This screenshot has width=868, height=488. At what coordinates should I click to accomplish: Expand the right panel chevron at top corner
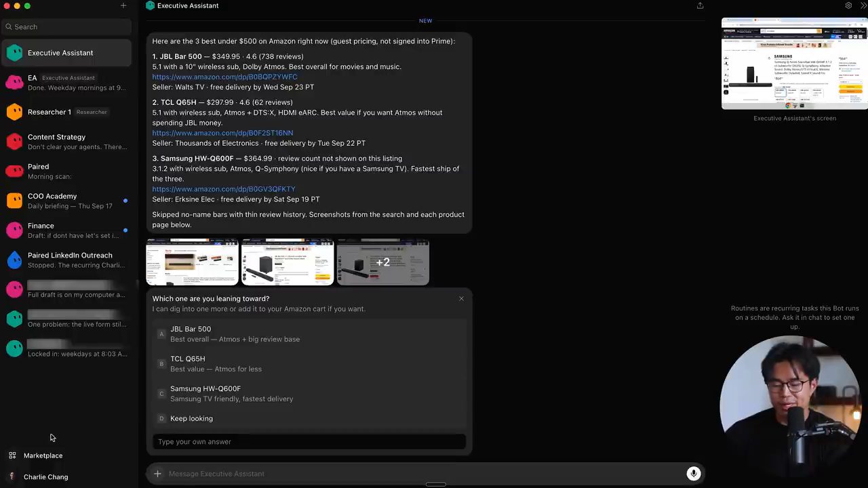click(x=863, y=5)
